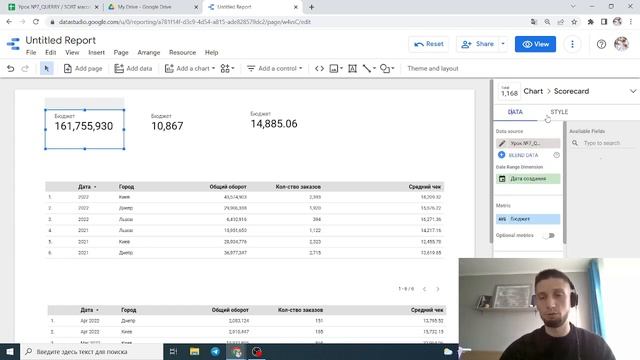Click the Общий оборот header in first table

pyautogui.click(x=228, y=187)
